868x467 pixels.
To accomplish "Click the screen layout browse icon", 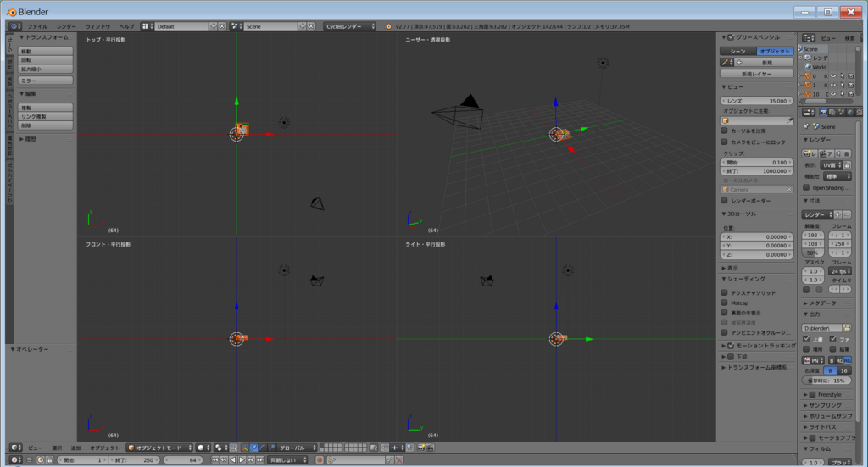I will tap(146, 26).
